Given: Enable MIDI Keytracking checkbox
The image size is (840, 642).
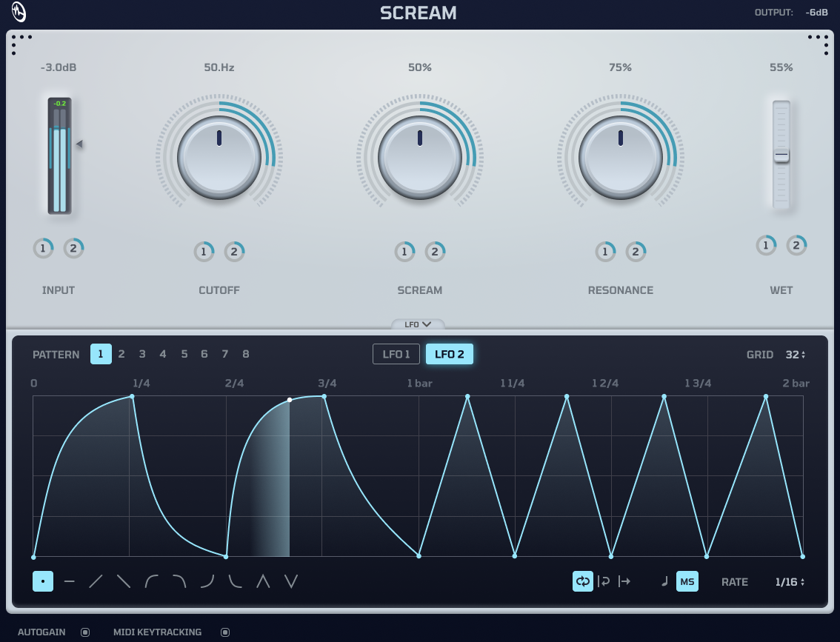Looking at the screenshot, I should [x=225, y=632].
